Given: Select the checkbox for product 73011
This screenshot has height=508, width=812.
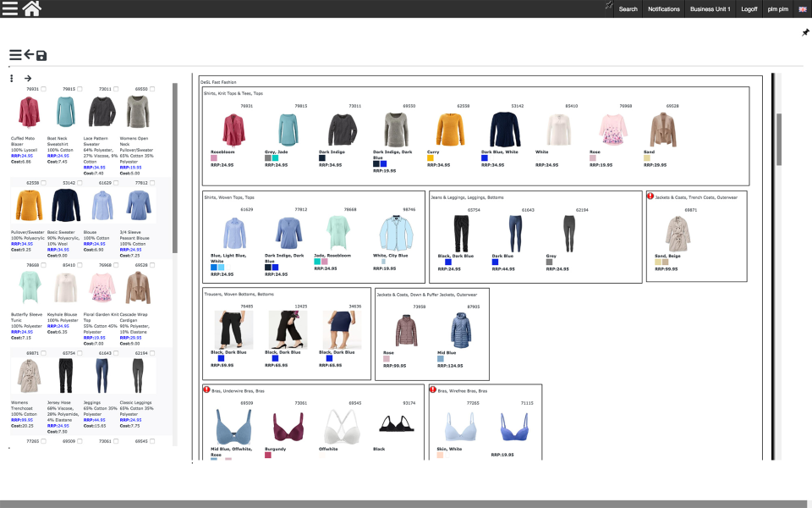Looking at the screenshot, I should (116, 89).
